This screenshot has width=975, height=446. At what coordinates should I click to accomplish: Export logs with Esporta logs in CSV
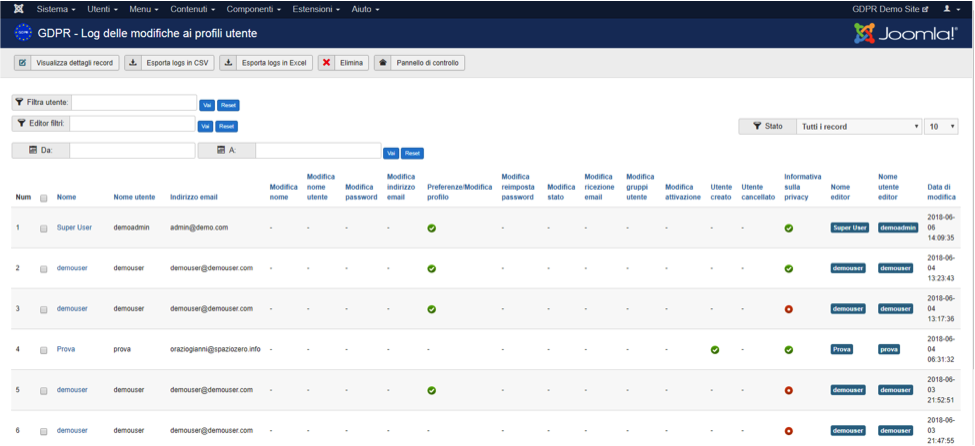(x=169, y=63)
